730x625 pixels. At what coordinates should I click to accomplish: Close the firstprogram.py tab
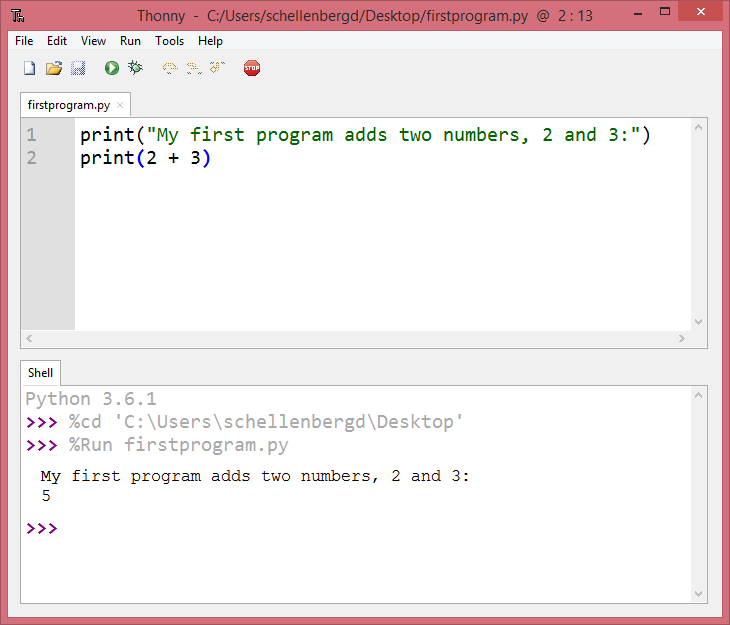pyautogui.click(x=120, y=105)
